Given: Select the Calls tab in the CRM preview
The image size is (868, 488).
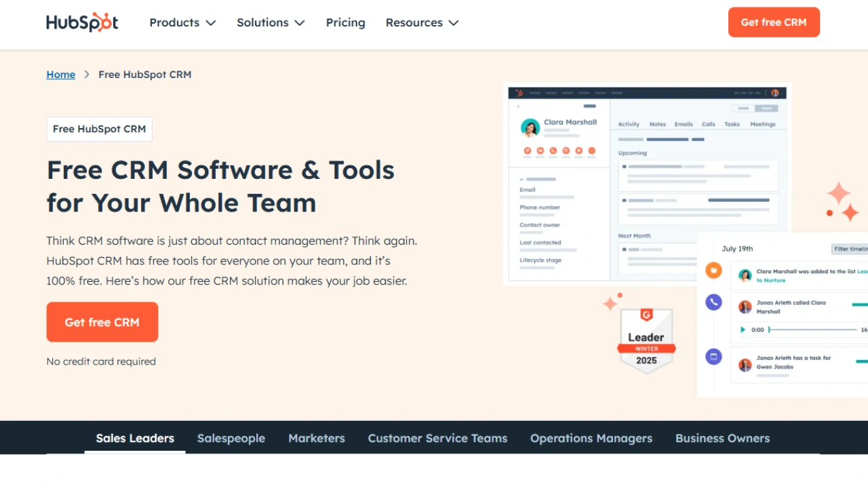Looking at the screenshot, I should click(x=709, y=124).
